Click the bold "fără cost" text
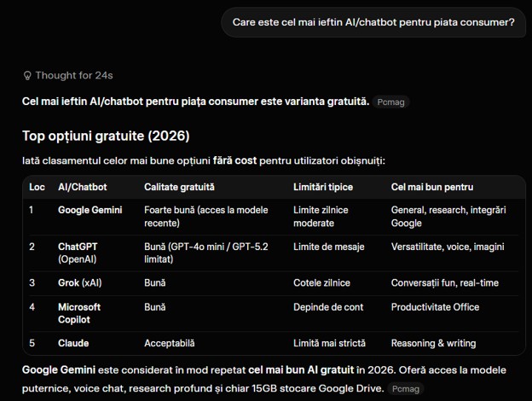This screenshot has height=401, width=532. click(x=234, y=160)
